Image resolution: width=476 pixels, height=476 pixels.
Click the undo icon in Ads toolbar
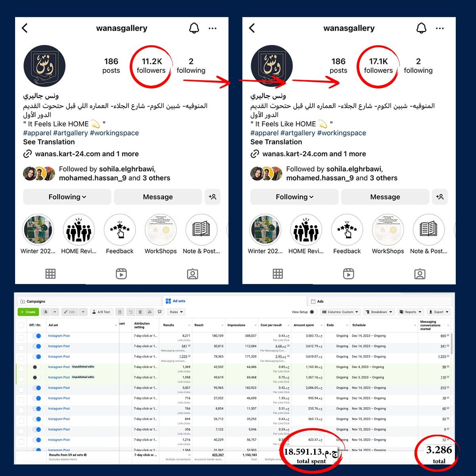131,312
